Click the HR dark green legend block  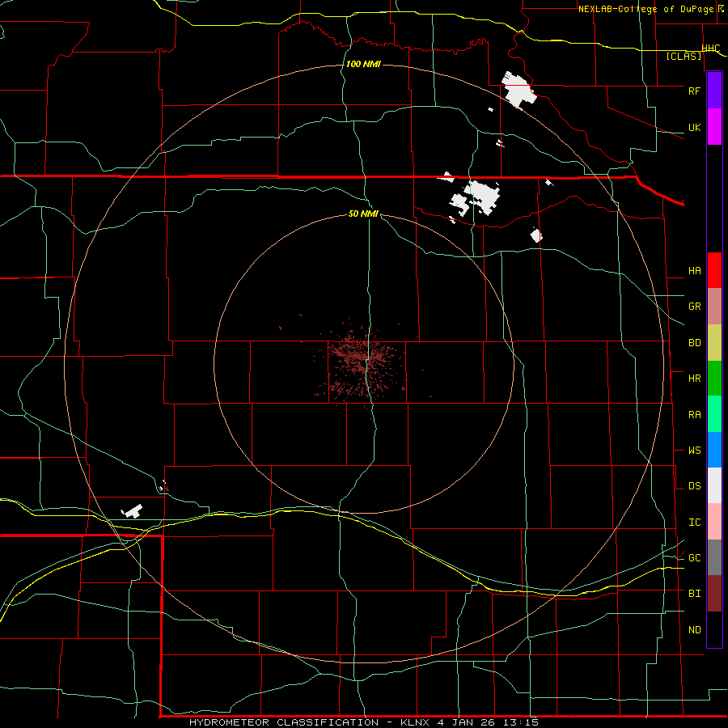pos(714,379)
